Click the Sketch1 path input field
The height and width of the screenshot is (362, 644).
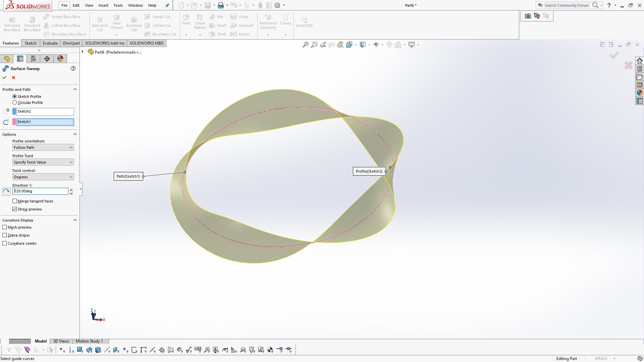tap(45, 122)
